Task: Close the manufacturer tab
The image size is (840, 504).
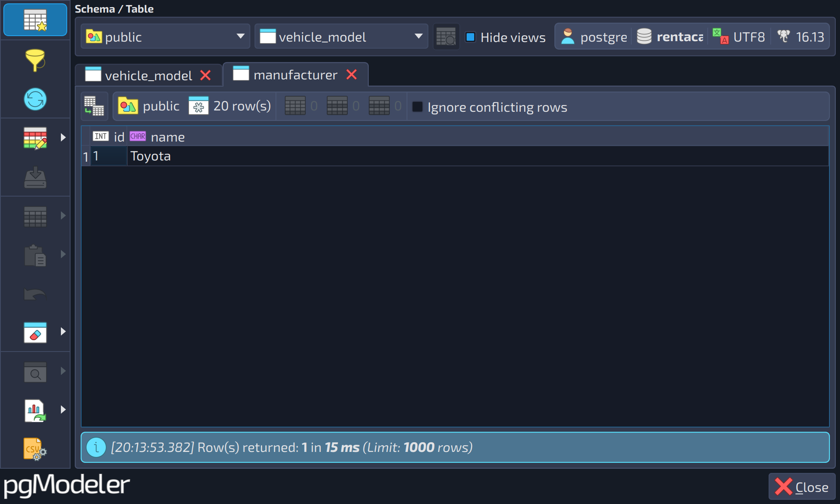Action: tap(352, 75)
